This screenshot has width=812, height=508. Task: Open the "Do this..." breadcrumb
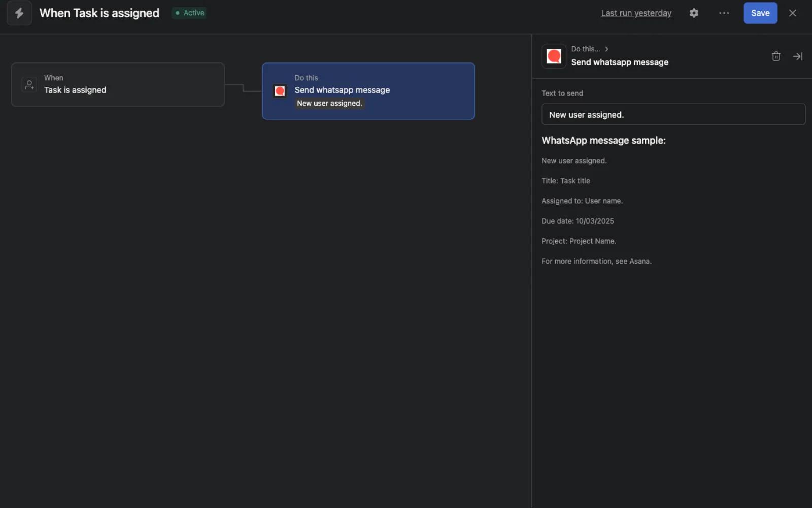pos(585,49)
